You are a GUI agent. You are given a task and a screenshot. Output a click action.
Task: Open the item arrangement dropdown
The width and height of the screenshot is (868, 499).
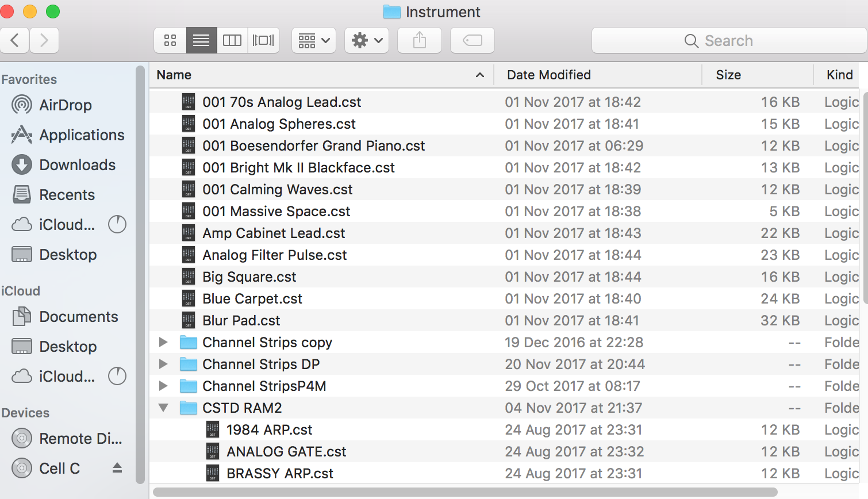coord(313,40)
